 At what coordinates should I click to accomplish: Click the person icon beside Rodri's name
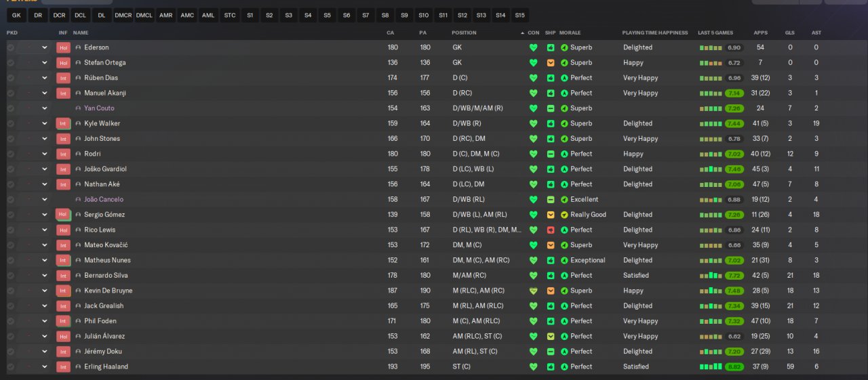[x=78, y=154]
